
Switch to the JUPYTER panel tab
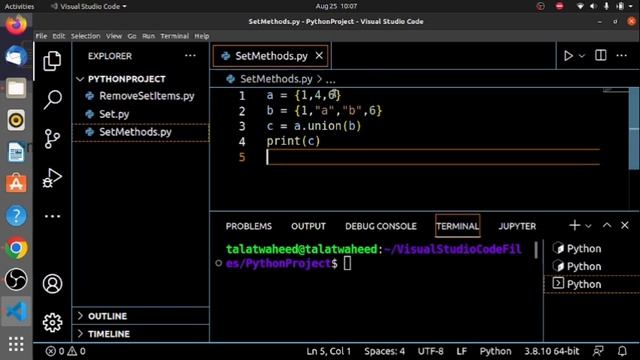(517, 226)
